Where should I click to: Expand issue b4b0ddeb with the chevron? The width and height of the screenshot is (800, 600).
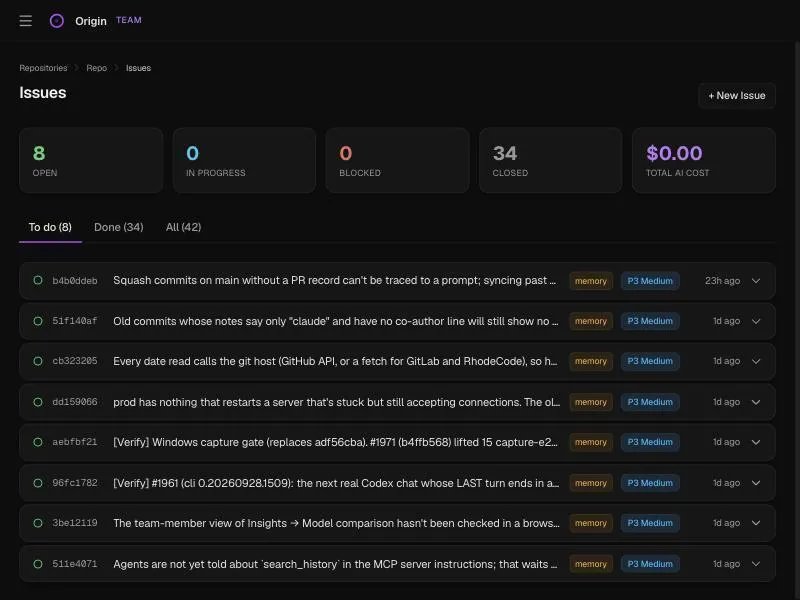(756, 281)
